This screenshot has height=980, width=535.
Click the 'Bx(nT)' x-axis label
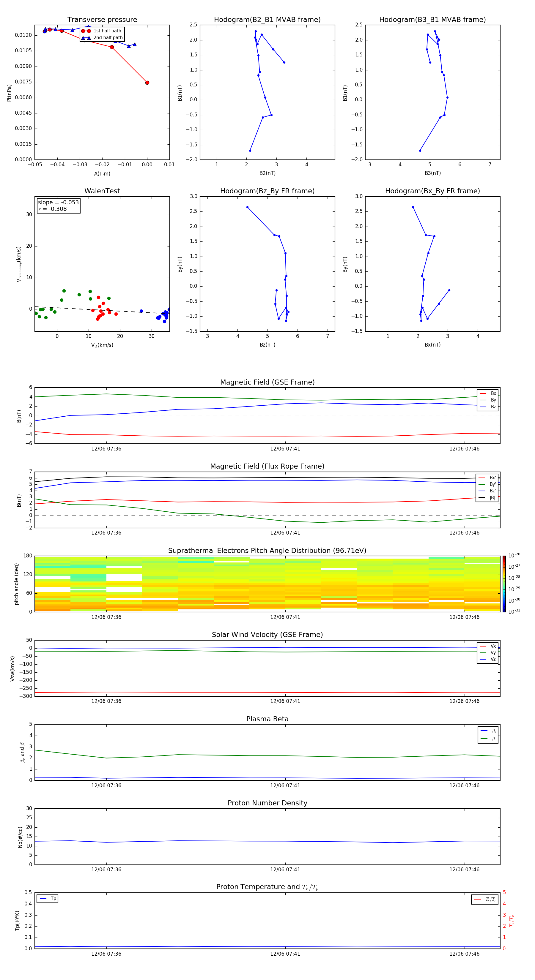tap(432, 345)
